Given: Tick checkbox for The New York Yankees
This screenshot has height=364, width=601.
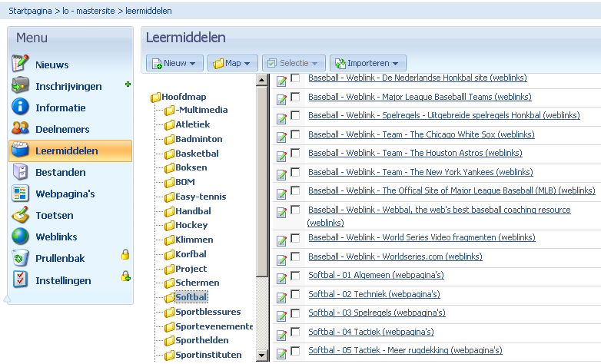Looking at the screenshot, I should point(295,172).
